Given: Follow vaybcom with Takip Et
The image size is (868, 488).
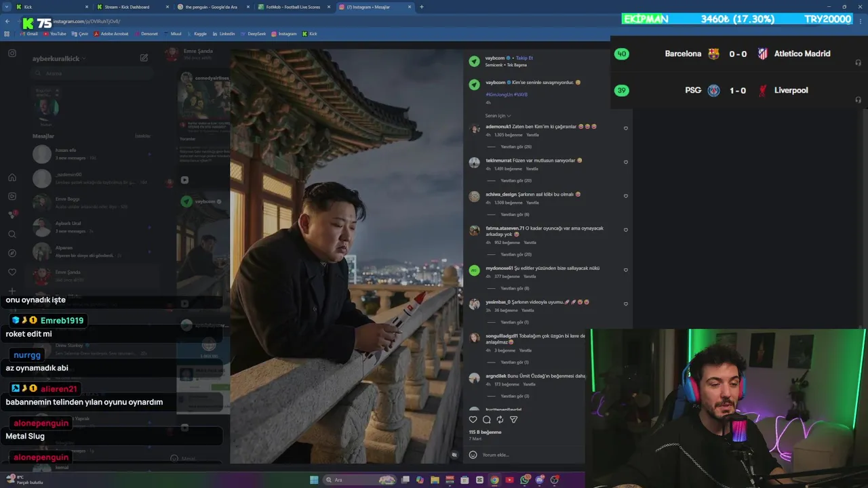Looking at the screenshot, I should click(x=524, y=58).
